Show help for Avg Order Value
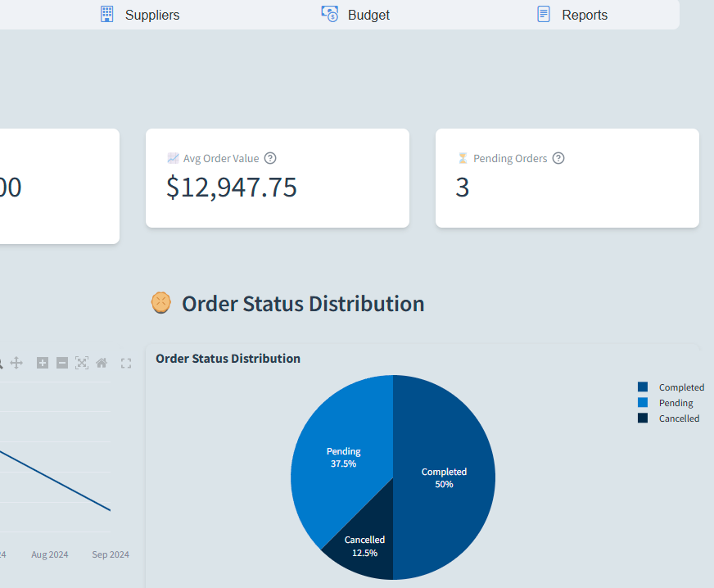Screen dimensions: 714x588 coord(270,158)
